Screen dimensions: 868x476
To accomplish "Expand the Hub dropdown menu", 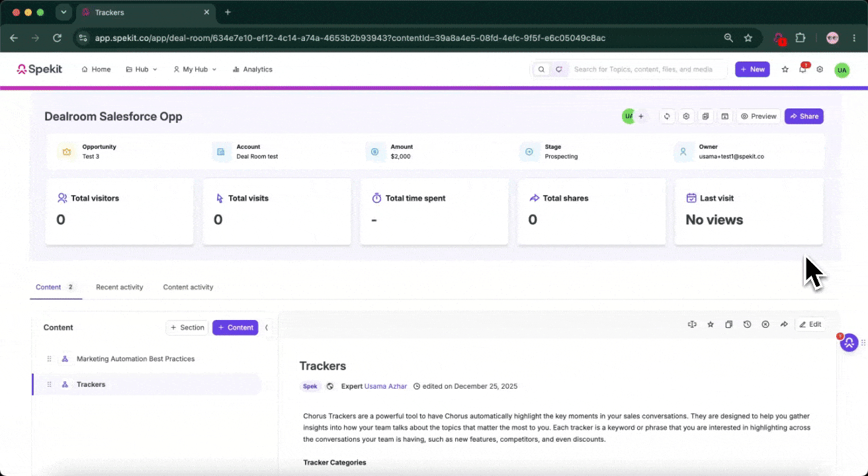I will (142, 69).
